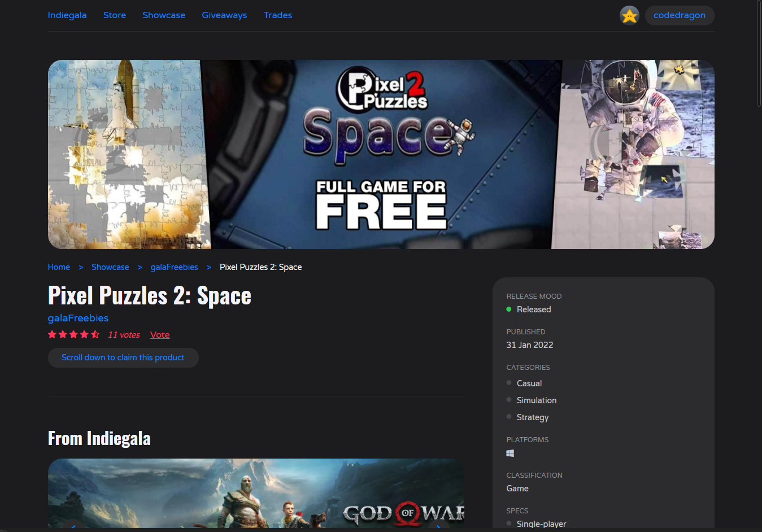Select the Strategy category

(x=533, y=417)
